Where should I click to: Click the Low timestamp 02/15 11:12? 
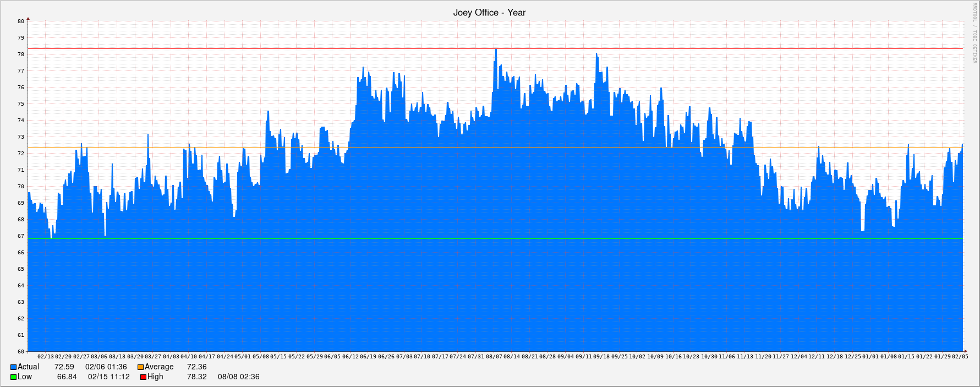(108, 377)
